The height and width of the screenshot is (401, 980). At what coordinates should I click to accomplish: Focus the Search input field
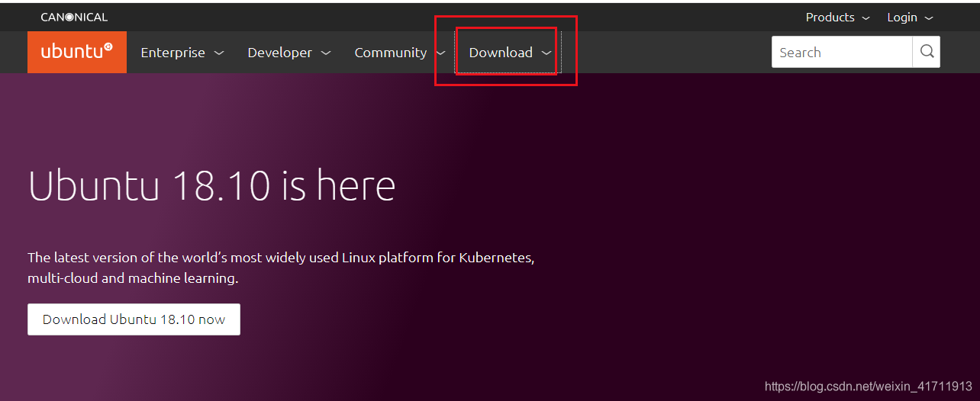pyautogui.click(x=842, y=52)
